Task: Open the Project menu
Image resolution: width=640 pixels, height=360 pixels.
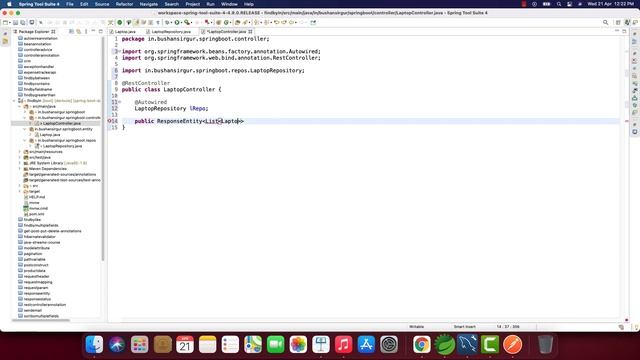Action: (x=193, y=4)
